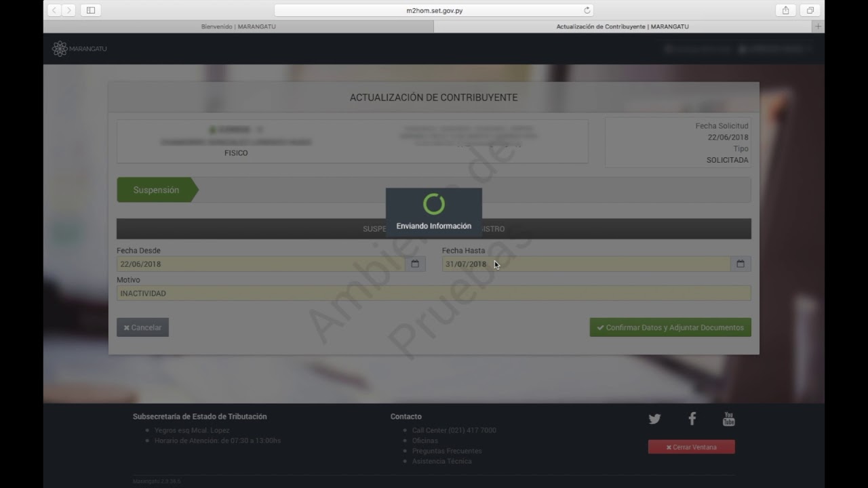Click the Motivo field containing INACTIVIDAD
The height and width of the screenshot is (488, 868).
tap(433, 293)
